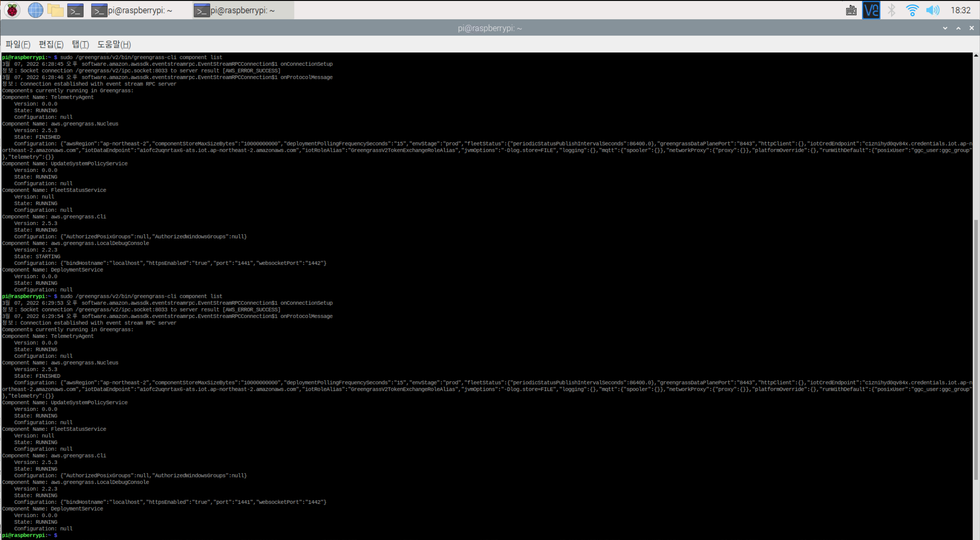Screen dimensions: 980x540
Task: Click first 'Component Name: aws.greengrass.Cli' line
Action: pos(54,217)
